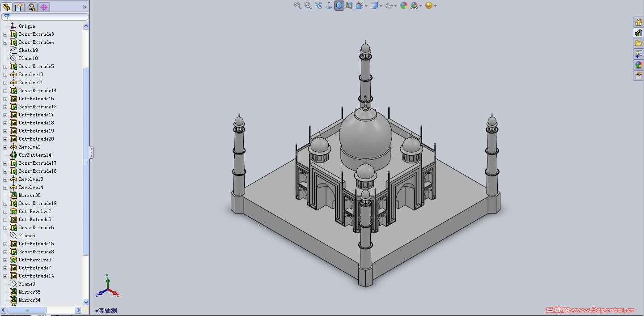Viewport: 644px width, 316px height.
Task: Open the Custom Properties task pane tab
Action: 638,76
